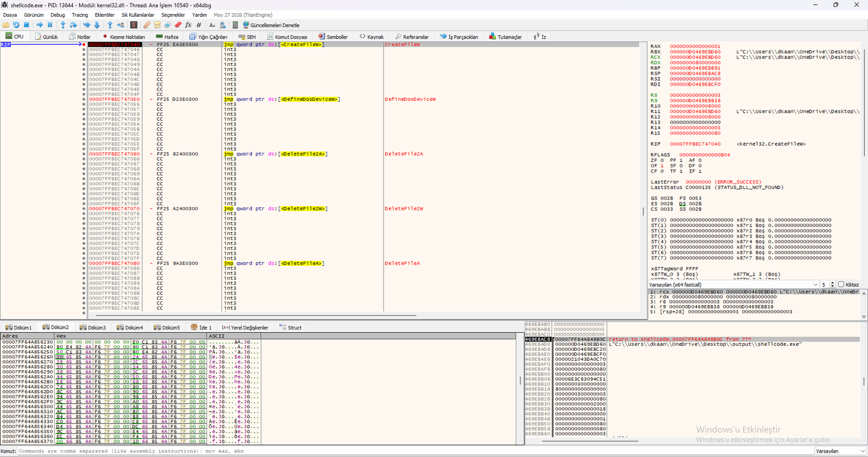868x457 pixels.
Task: Switch to the Struct tab
Action: point(290,327)
